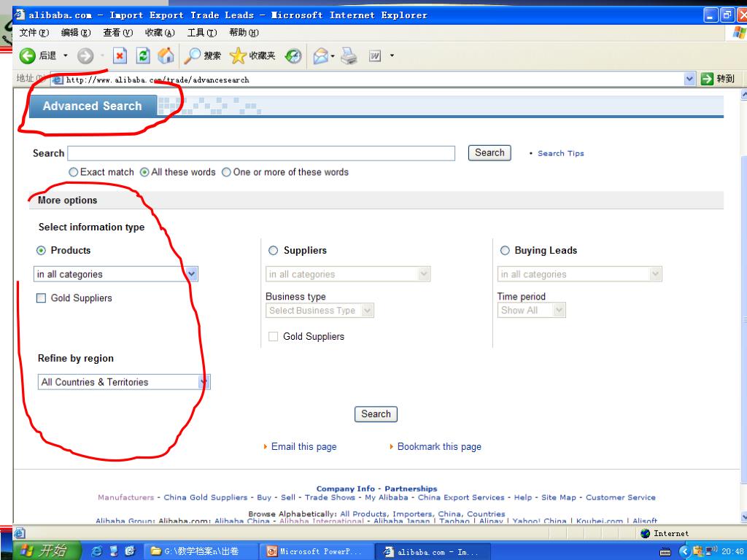Click the third quick launch icon
The image size is (747, 560).
130,551
